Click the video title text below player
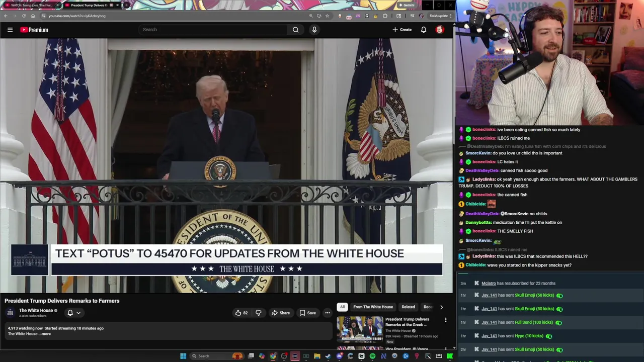The height and width of the screenshot is (362, 644). 62,301
